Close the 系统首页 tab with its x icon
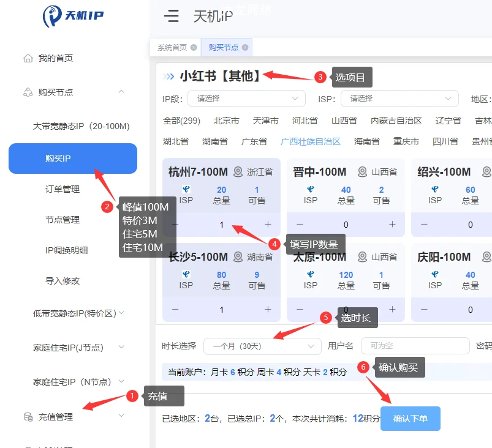The height and width of the screenshot is (448, 492). [x=194, y=47]
